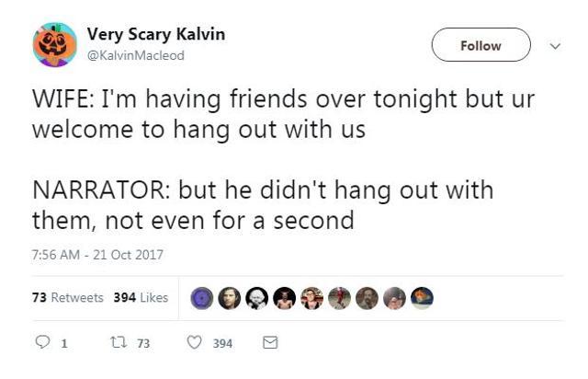Open first purple liker avatar
Image resolution: width=588 pixels, height=379 pixels.
click(x=202, y=298)
